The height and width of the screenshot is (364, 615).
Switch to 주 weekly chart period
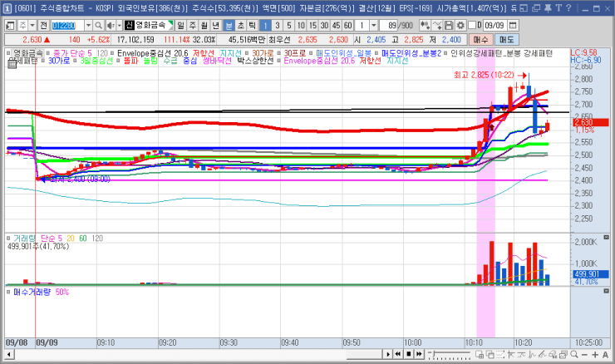point(193,26)
